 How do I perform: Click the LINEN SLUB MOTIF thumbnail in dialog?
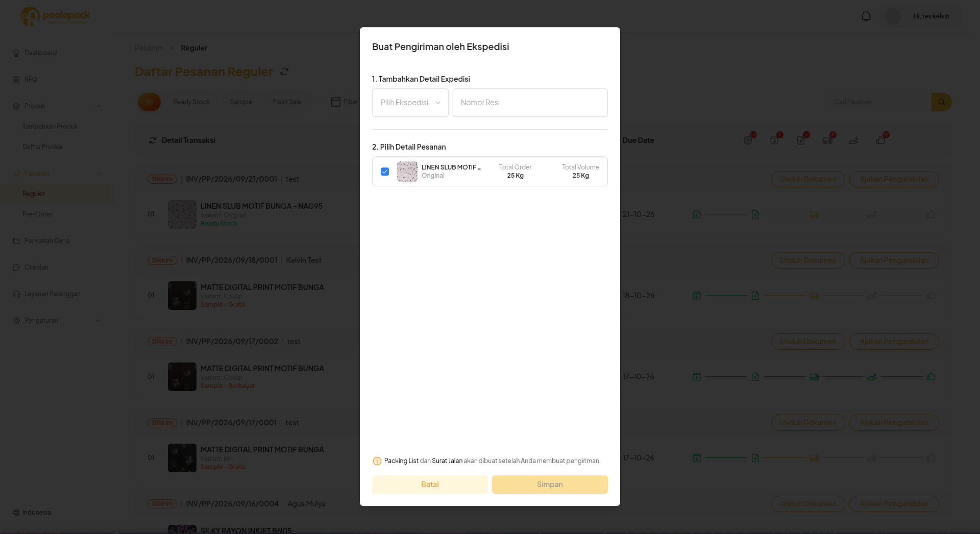pyautogui.click(x=407, y=172)
